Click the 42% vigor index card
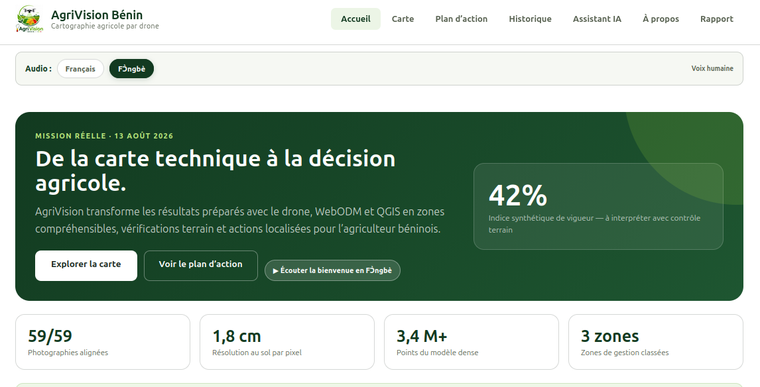 pos(598,206)
